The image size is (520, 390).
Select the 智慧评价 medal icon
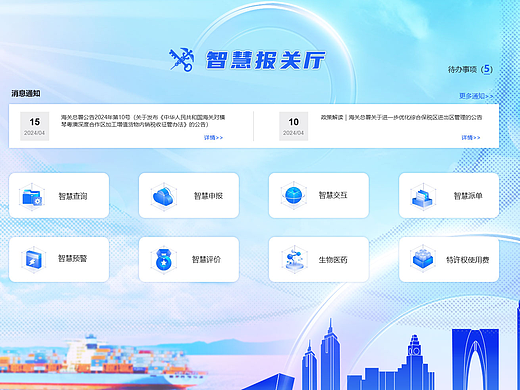163,260
